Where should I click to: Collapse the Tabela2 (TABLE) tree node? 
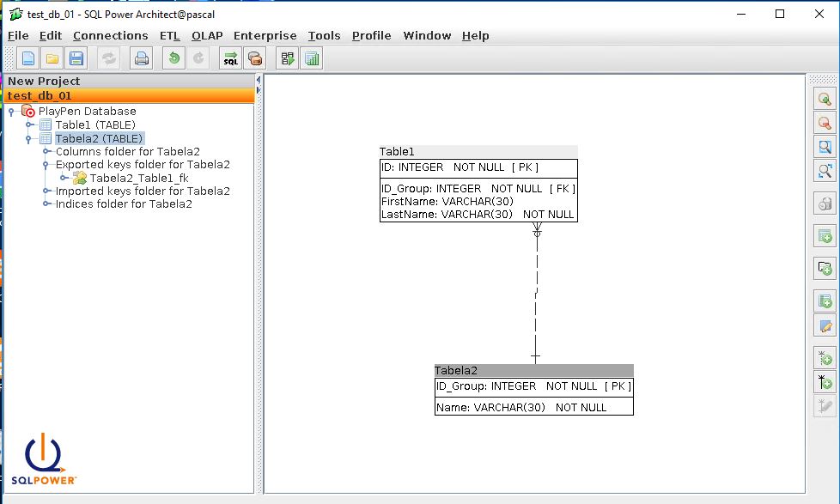click(x=28, y=138)
